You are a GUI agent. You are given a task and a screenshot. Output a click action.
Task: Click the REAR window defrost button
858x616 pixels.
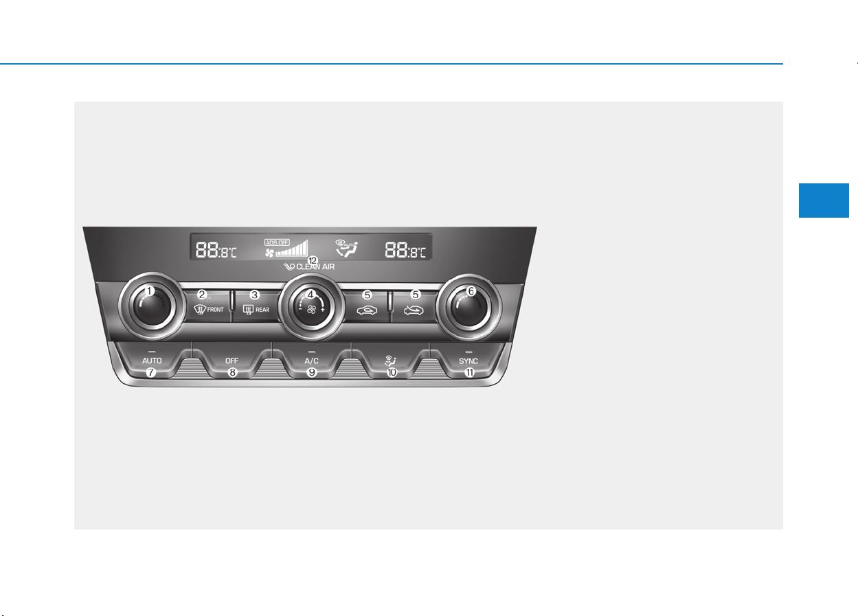(255, 305)
